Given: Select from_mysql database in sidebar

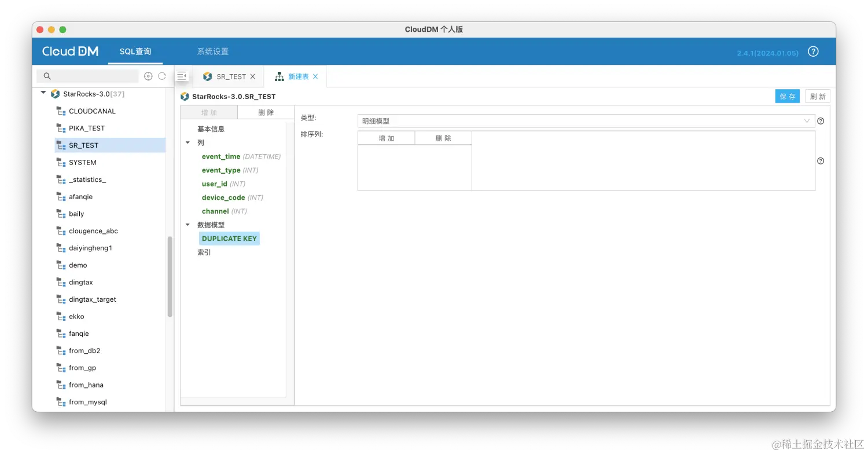Looking at the screenshot, I should 88,402.
